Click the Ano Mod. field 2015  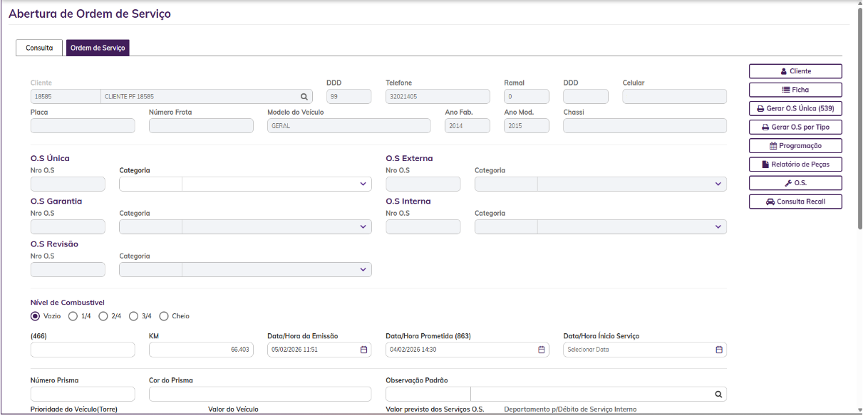(x=527, y=126)
